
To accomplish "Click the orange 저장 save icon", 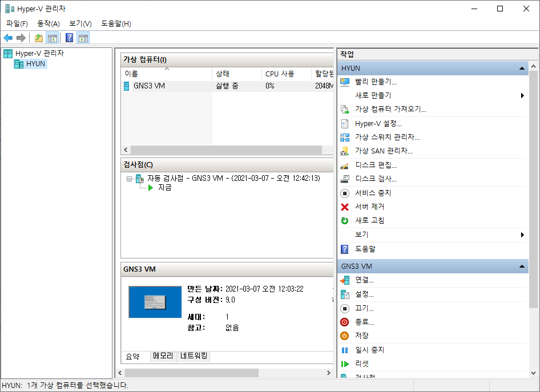I will click(x=345, y=336).
